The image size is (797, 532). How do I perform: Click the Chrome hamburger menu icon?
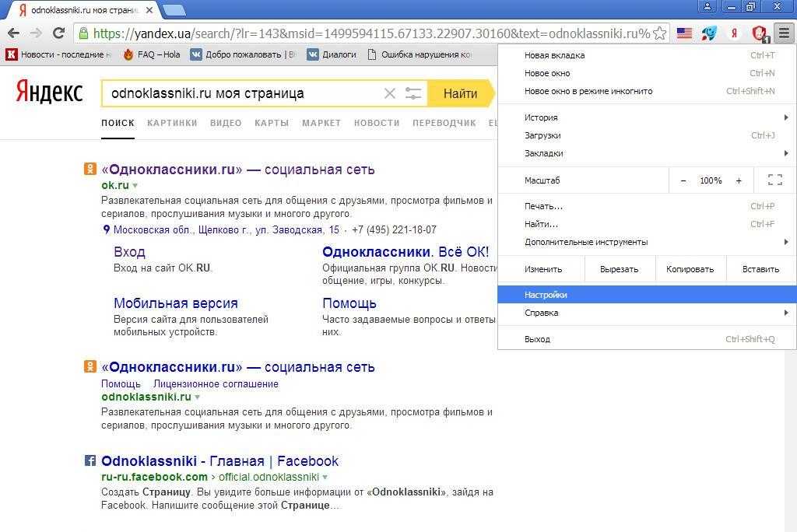784,33
